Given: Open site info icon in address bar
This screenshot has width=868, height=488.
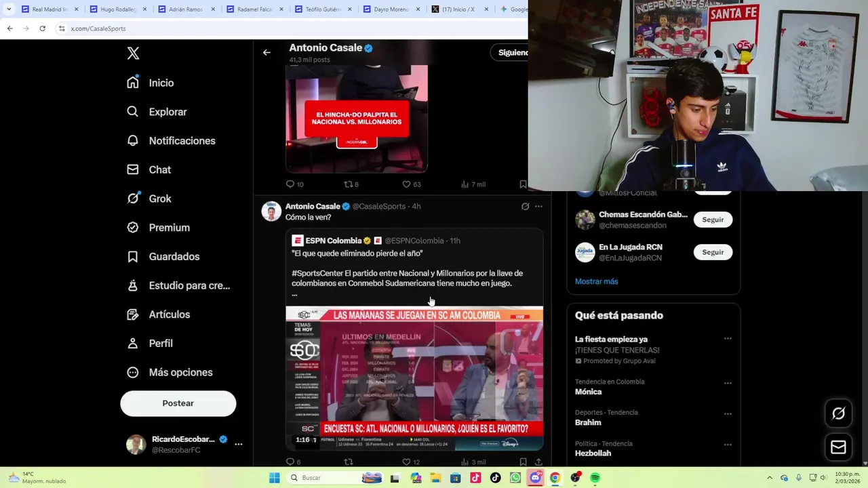Looking at the screenshot, I should point(62,28).
